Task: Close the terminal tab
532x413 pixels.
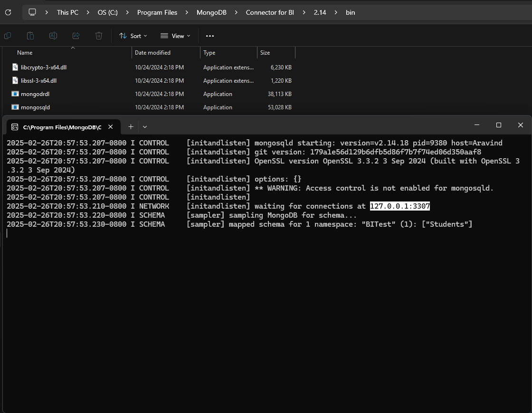Action: coord(111,127)
